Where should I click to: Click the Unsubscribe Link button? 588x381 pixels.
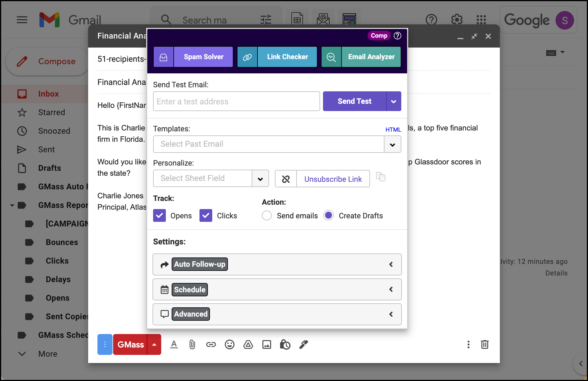[333, 179]
